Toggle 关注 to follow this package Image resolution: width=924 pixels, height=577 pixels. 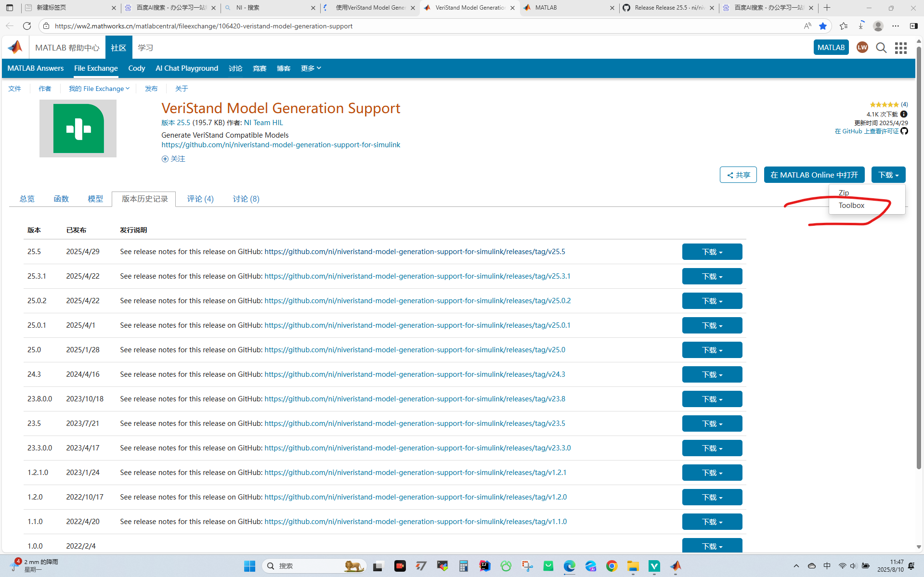(173, 158)
